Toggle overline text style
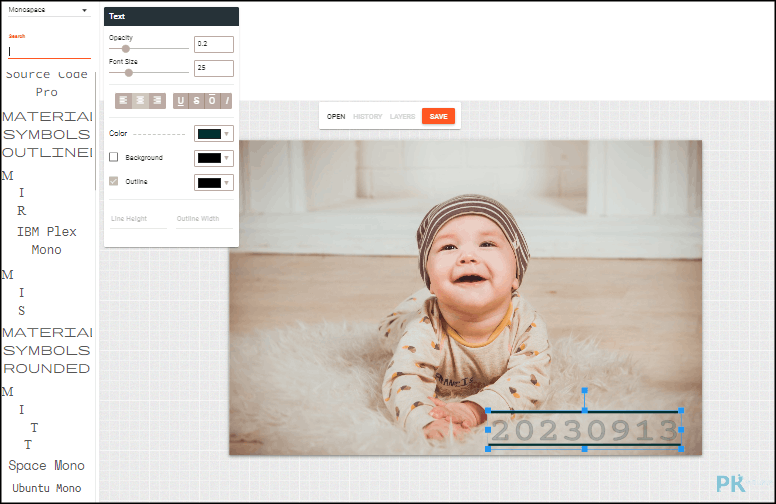Screen dimensions: 776x504 click(211, 101)
